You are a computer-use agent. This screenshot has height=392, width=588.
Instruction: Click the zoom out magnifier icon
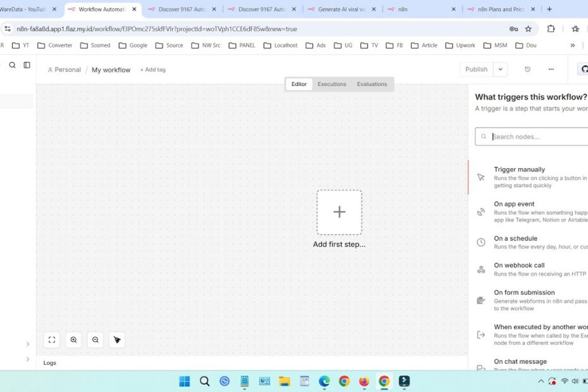[95, 340]
